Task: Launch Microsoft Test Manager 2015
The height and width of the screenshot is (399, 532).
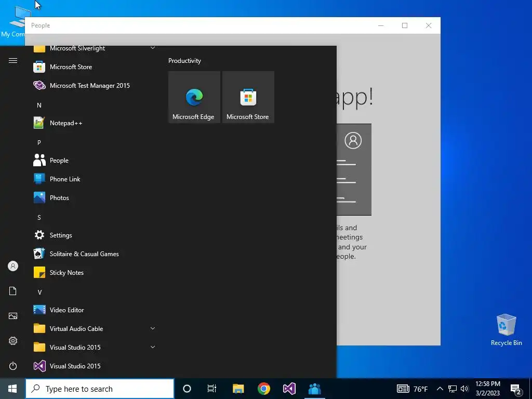Action: pyautogui.click(x=94, y=86)
